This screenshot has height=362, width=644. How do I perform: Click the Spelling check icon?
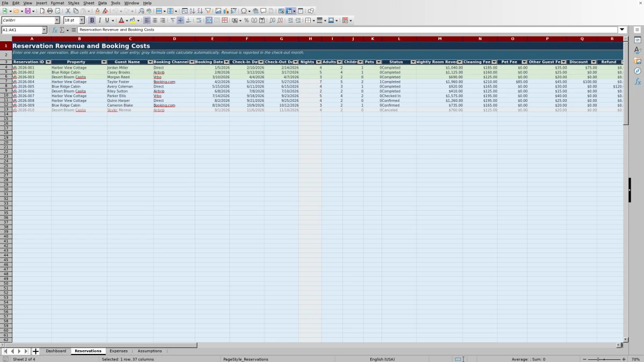[x=149, y=11]
